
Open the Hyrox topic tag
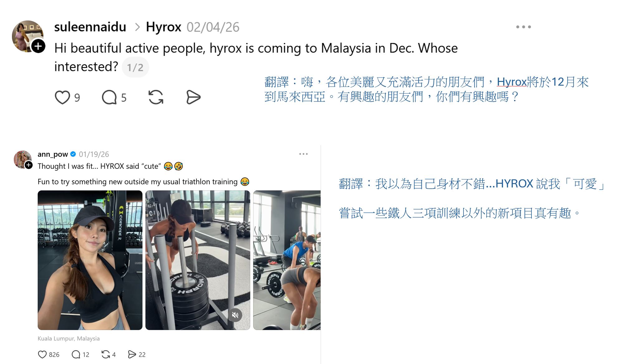tap(164, 27)
